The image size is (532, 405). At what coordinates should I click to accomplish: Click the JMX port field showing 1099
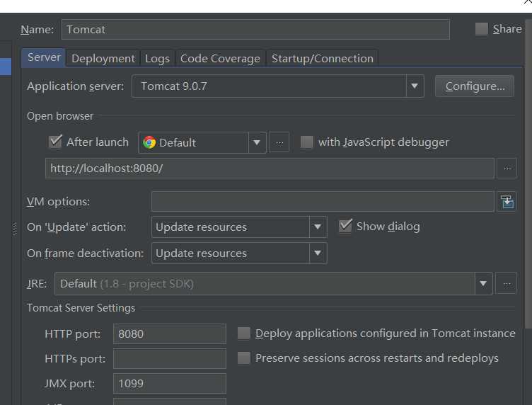point(170,383)
